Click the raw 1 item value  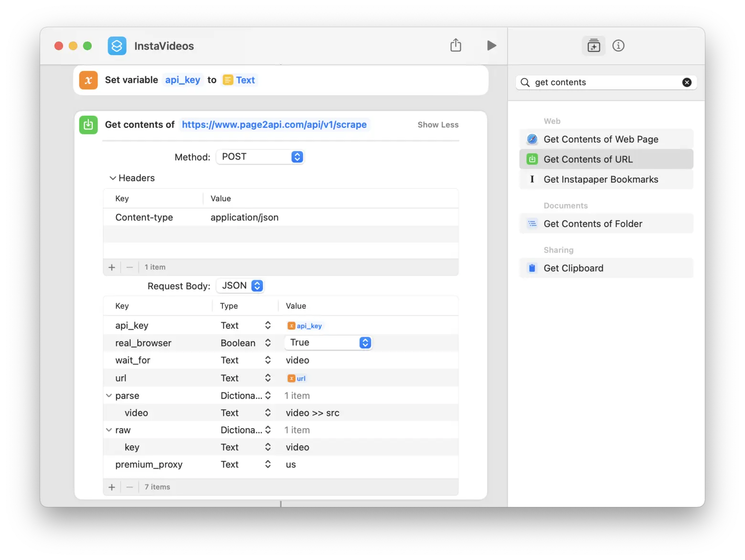pos(297,430)
